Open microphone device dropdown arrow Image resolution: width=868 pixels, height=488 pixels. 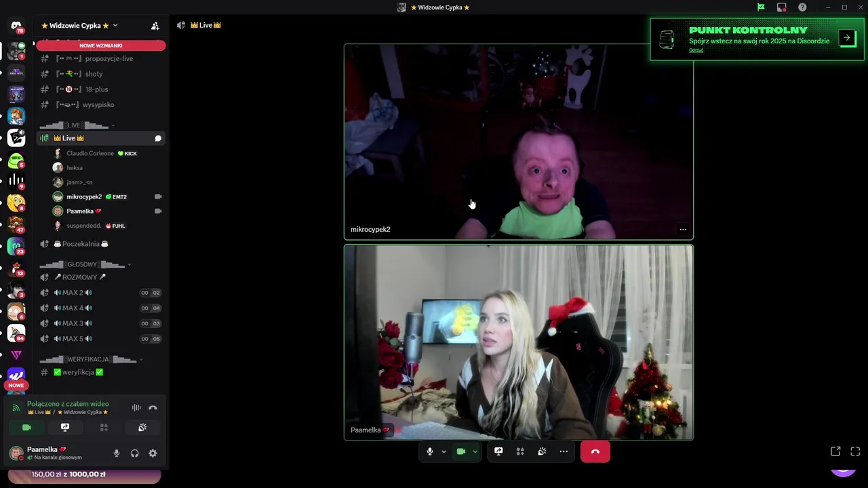click(x=444, y=451)
